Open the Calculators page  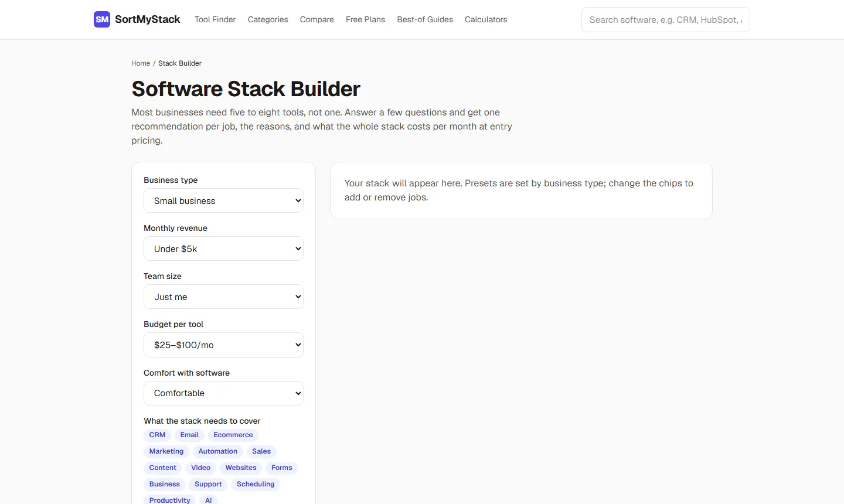pyautogui.click(x=486, y=19)
